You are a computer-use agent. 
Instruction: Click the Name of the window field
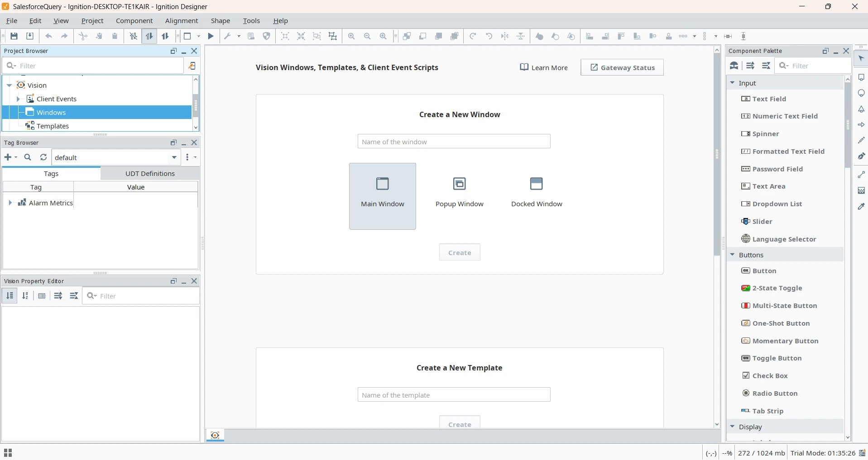454,142
